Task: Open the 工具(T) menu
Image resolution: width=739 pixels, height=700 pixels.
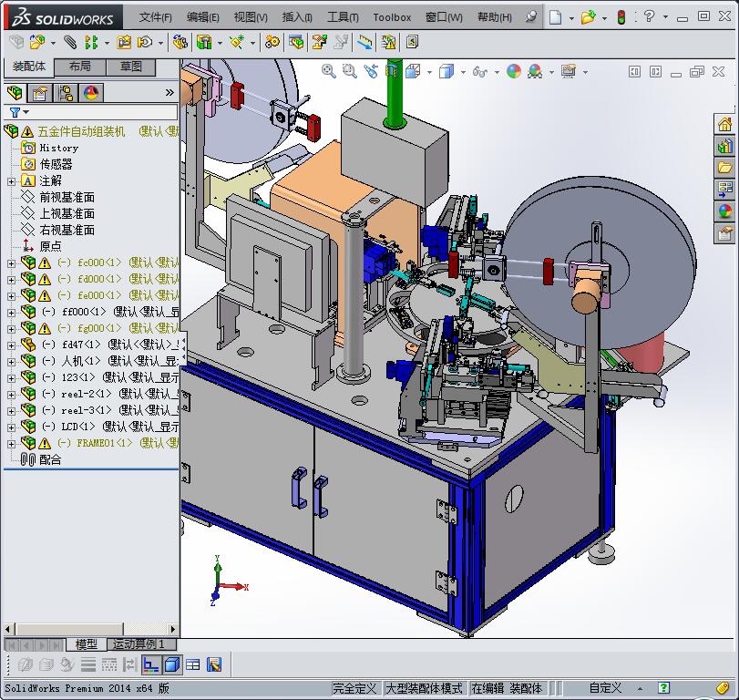Action: coord(343,17)
